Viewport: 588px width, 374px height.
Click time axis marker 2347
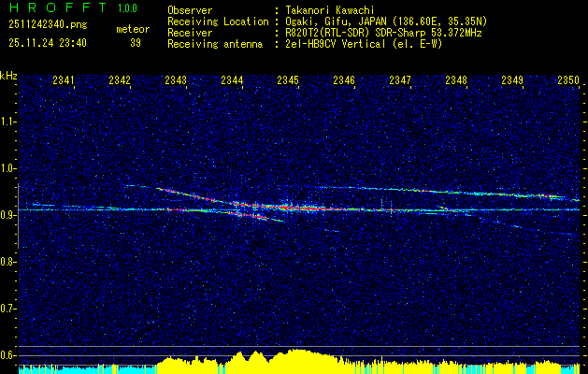(x=400, y=79)
